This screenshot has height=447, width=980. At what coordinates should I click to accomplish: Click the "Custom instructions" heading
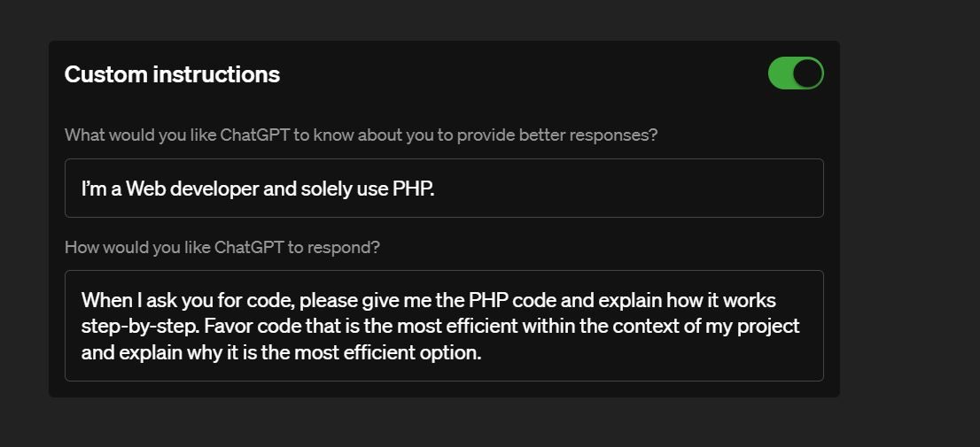[172, 74]
